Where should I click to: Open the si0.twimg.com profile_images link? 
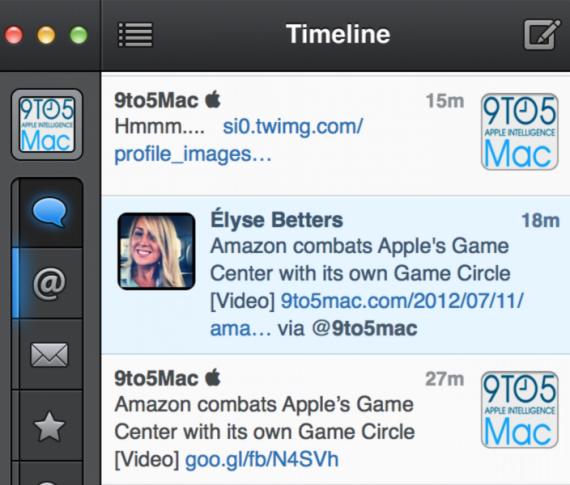[x=238, y=140]
